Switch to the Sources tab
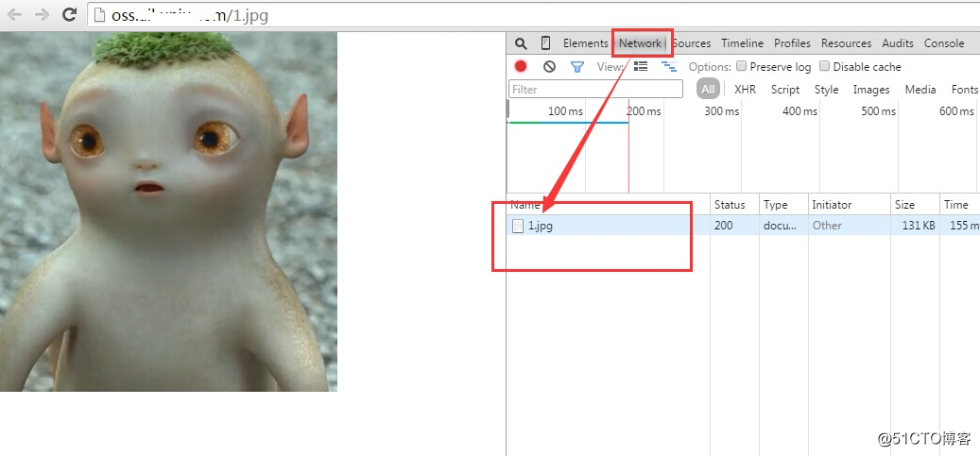Image resolution: width=980 pixels, height=456 pixels. [x=691, y=43]
